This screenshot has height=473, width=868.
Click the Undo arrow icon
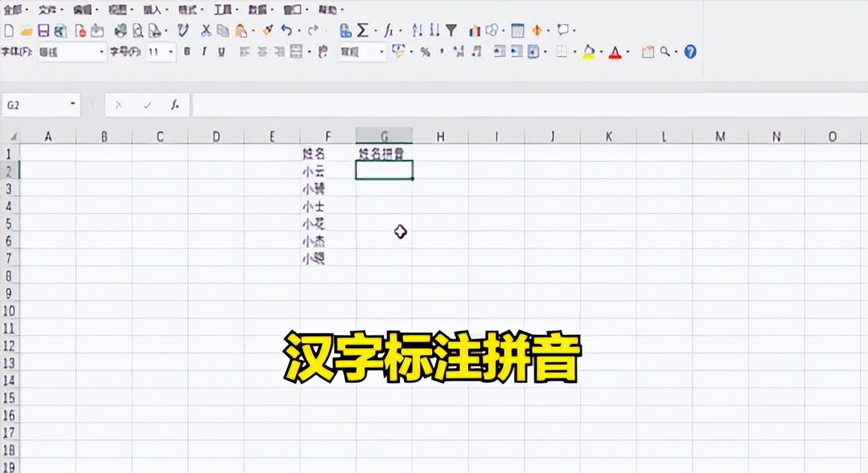pos(286,31)
